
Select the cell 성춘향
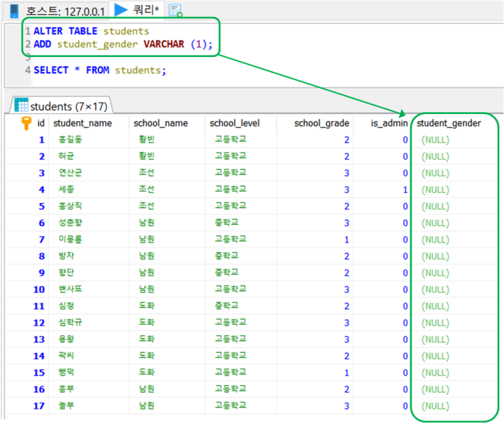click(x=71, y=223)
